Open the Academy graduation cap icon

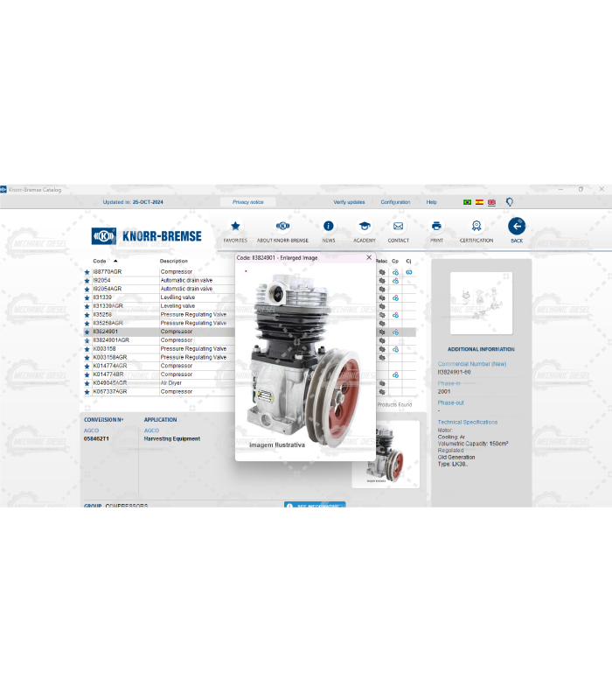(365, 226)
